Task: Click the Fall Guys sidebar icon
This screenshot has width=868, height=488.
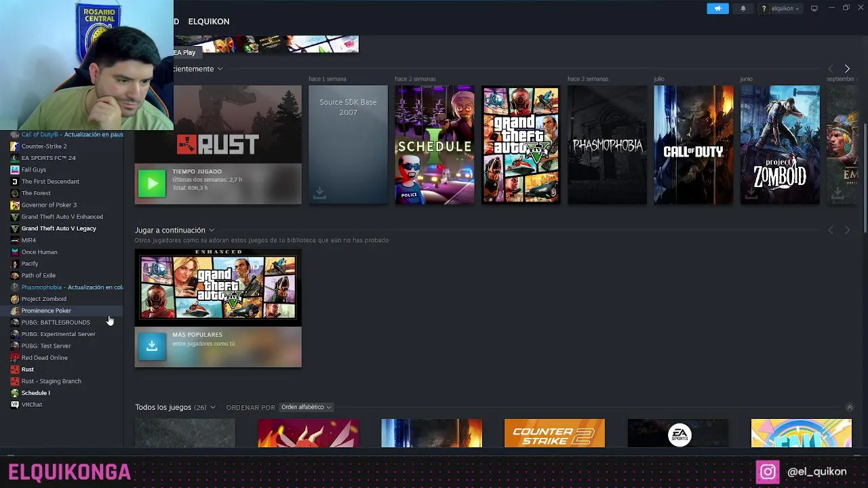Action: pyautogui.click(x=15, y=169)
